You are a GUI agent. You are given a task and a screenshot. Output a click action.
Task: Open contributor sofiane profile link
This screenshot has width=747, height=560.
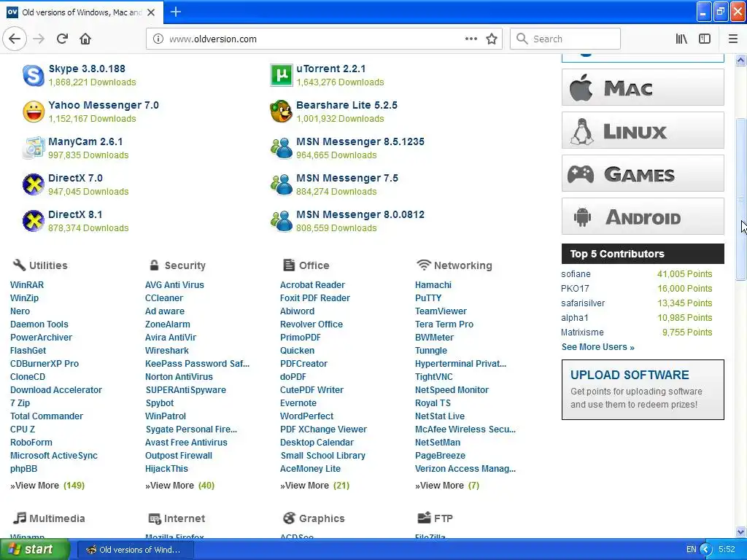point(576,274)
